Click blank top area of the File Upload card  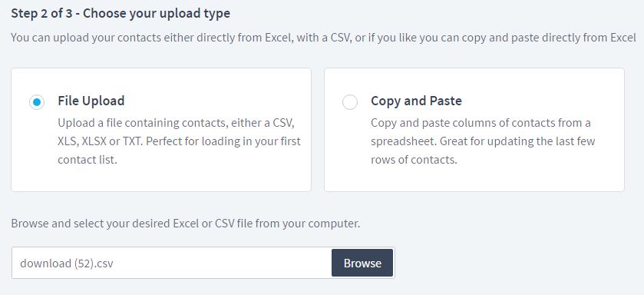161,80
